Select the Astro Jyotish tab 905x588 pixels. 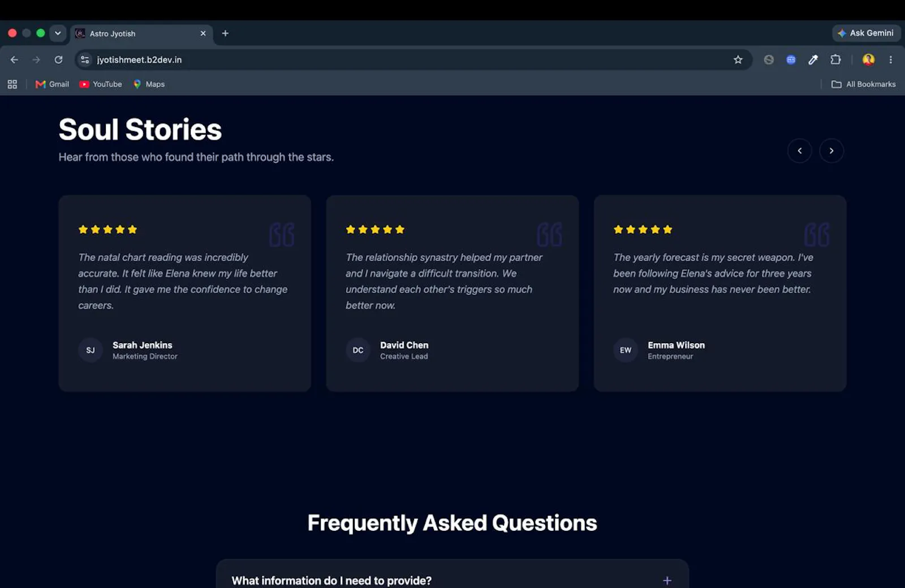coord(141,33)
